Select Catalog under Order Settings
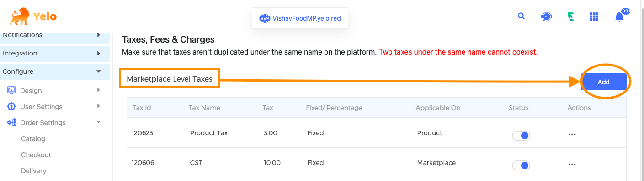644x181 pixels. point(33,139)
